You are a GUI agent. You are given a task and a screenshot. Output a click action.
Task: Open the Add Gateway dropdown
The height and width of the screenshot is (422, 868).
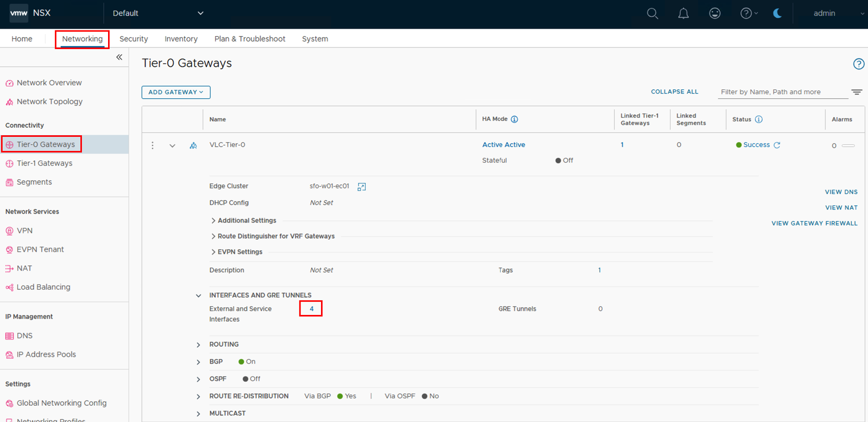pyautogui.click(x=176, y=92)
